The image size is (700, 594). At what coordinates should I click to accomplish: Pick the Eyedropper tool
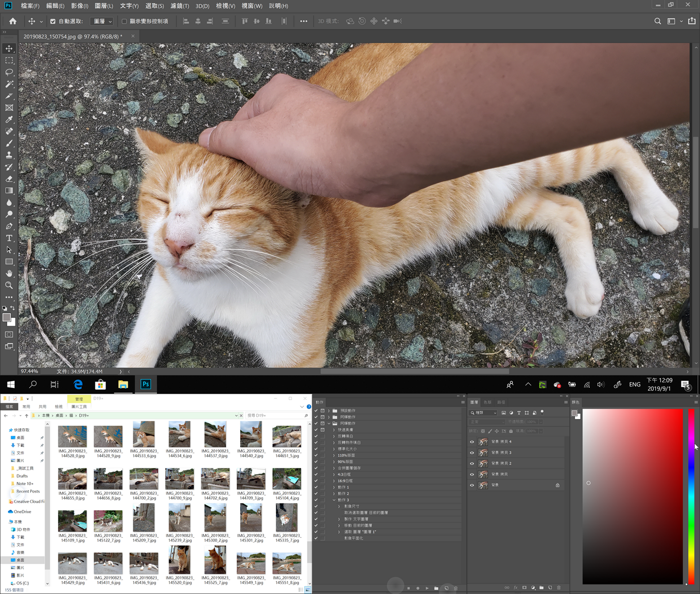9,120
